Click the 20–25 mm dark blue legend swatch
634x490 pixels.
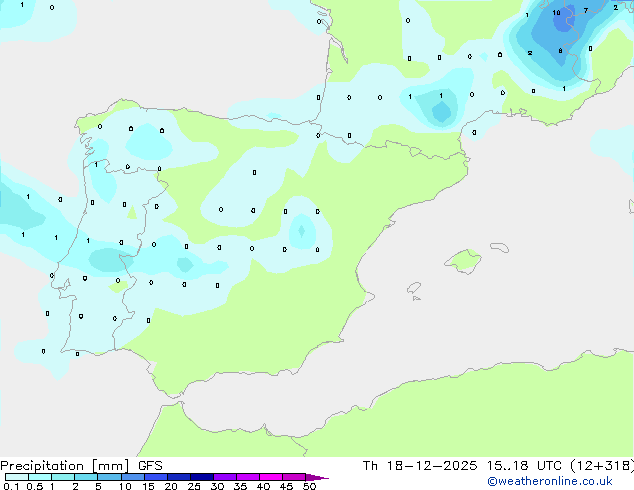point(178,477)
